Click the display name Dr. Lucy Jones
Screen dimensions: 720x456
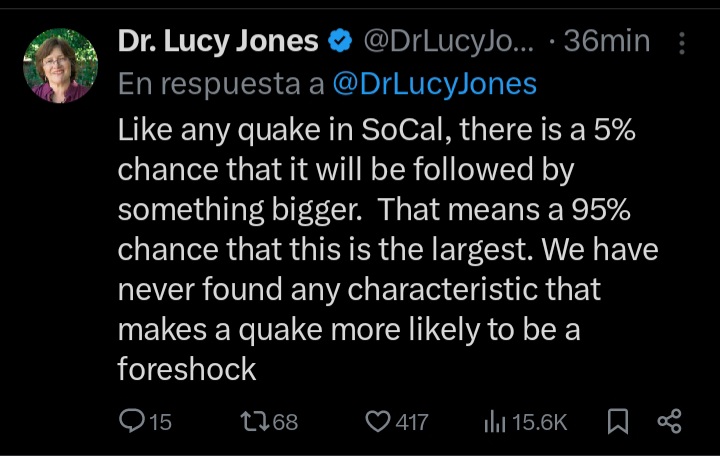tap(218, 42)
